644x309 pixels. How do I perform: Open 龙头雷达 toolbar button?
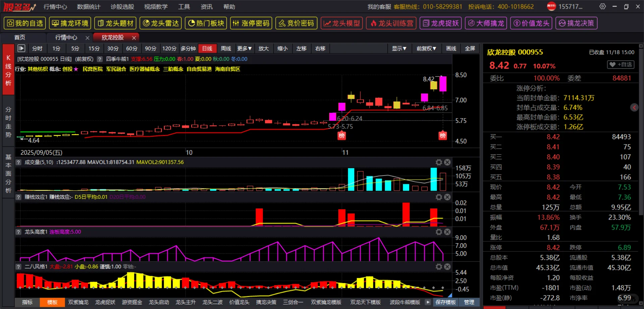tap(161, 23)
